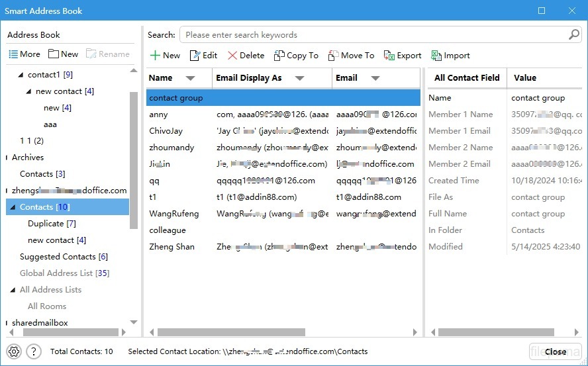Open the More menu in Address Book
Viewport: 588px width, 366px height.
(24, 54)
